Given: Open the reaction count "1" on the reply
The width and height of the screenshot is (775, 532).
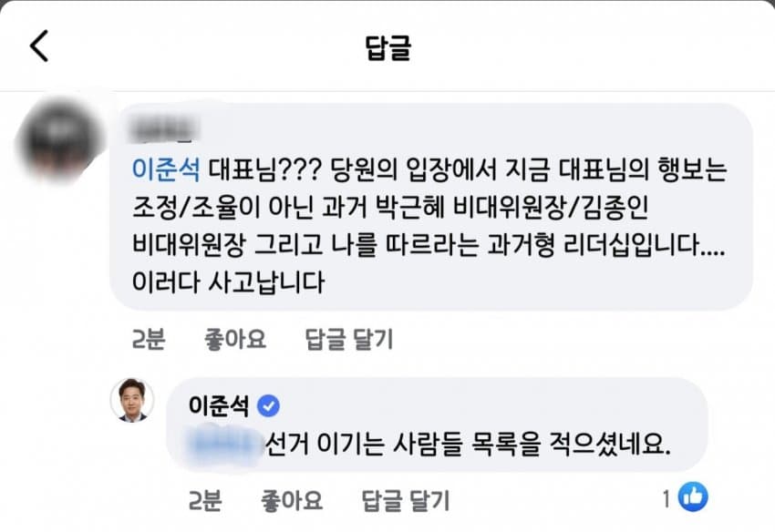Looking at the screenshot, I should pyautogui.click(x=666, y=497).
